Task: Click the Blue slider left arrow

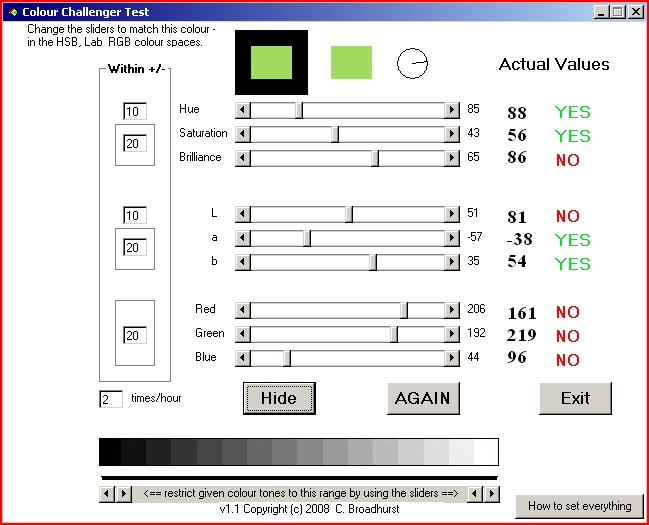Action: [242, 357]
